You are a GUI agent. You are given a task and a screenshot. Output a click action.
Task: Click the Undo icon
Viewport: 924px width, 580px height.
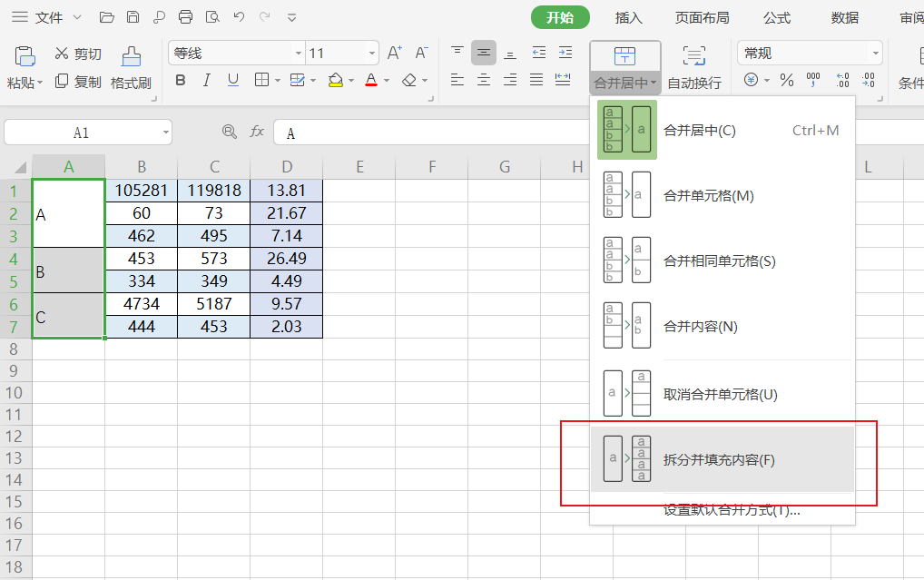[x=238, y=16]
